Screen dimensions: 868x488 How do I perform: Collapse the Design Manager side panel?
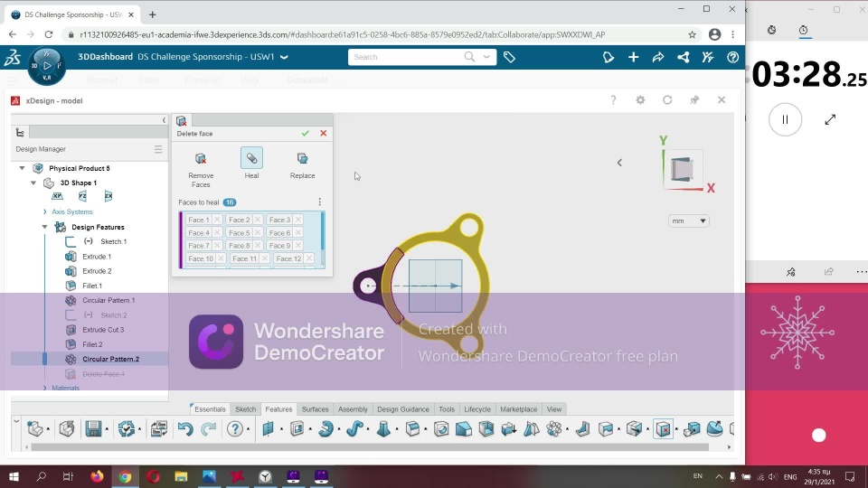[x=164, y=120]
